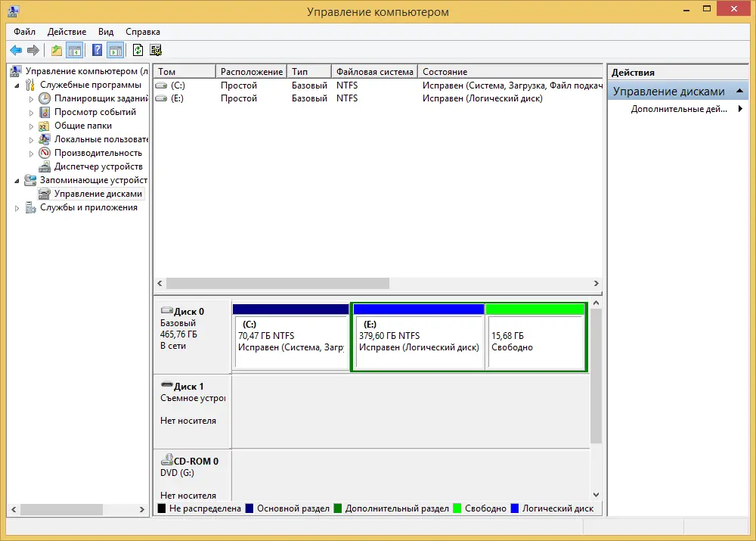Image resolution: width=756 pixels, height=541 pixels.
Task: Select Диспетчер устройств in the tree
Action: click(x=98, y=166)
